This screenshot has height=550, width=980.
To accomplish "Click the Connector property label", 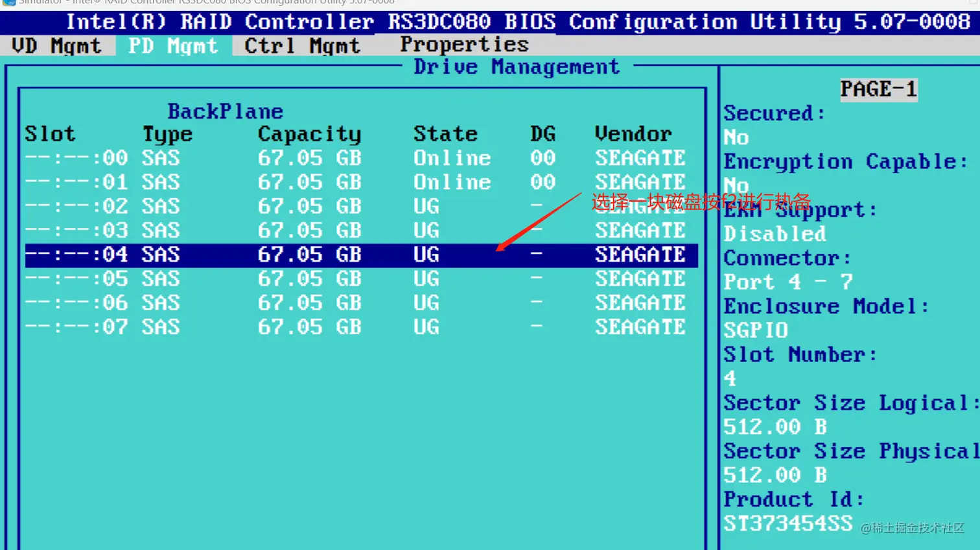I will (787, 258).
